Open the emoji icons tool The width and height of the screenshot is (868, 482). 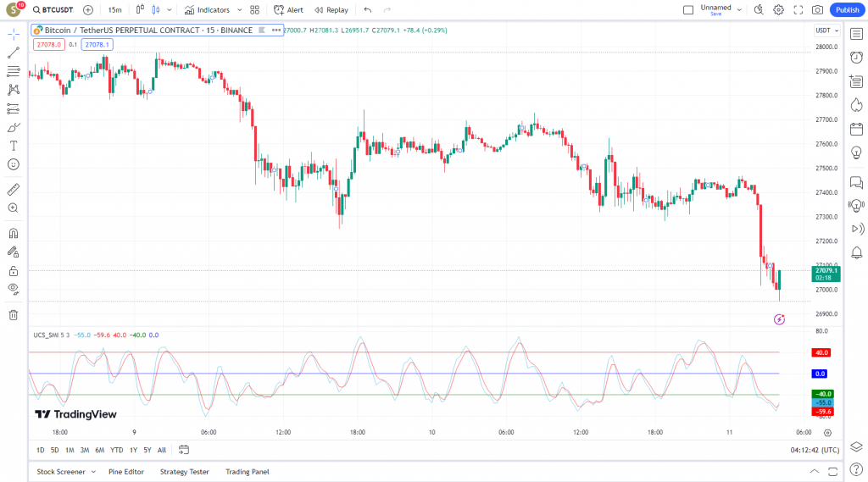click(14, 164)
